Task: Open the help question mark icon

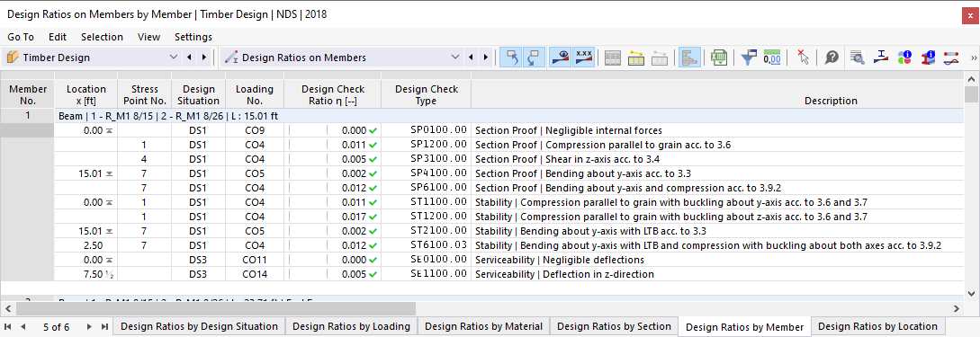Action: click(832, 58)
